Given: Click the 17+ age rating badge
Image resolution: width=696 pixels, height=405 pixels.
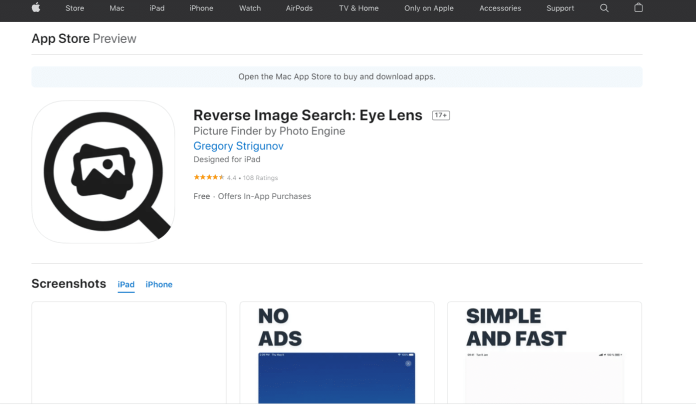Looking at the screenshot, I should pyautogui.click(x=441, y=115).
